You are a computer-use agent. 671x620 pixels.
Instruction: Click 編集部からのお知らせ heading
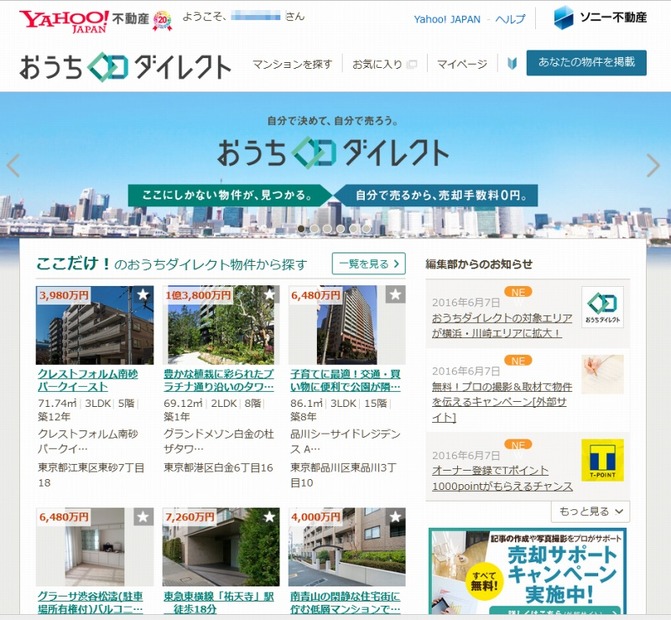tap(479, 264)
